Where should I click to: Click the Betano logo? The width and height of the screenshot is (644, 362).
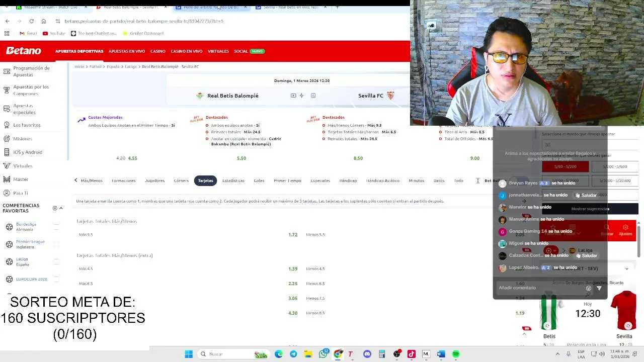(x=23, y=51)
